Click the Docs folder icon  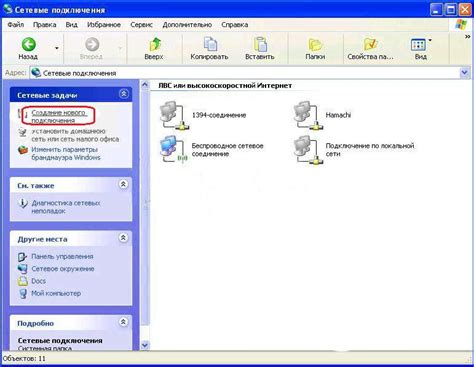point(22,281)
